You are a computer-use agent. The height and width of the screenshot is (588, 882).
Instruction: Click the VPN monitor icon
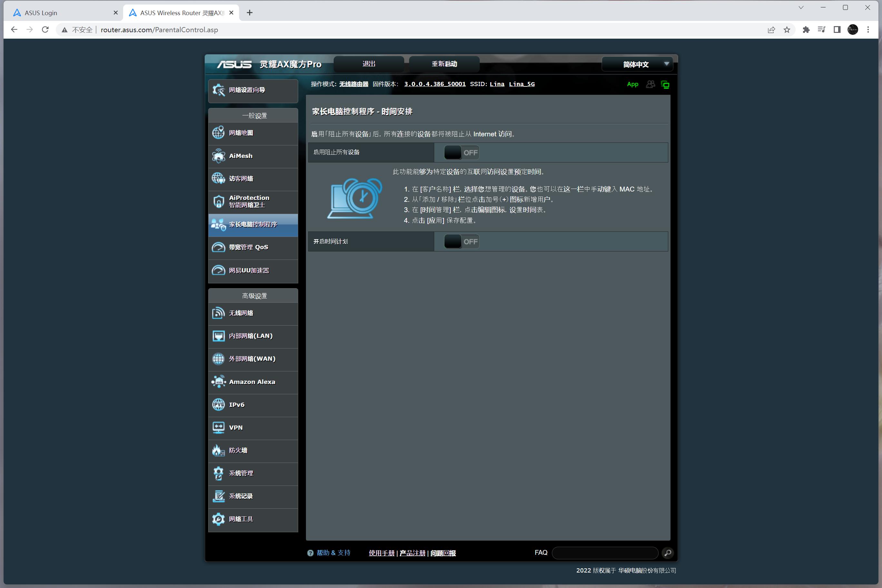pyautogui.click(x=218, y=427)
